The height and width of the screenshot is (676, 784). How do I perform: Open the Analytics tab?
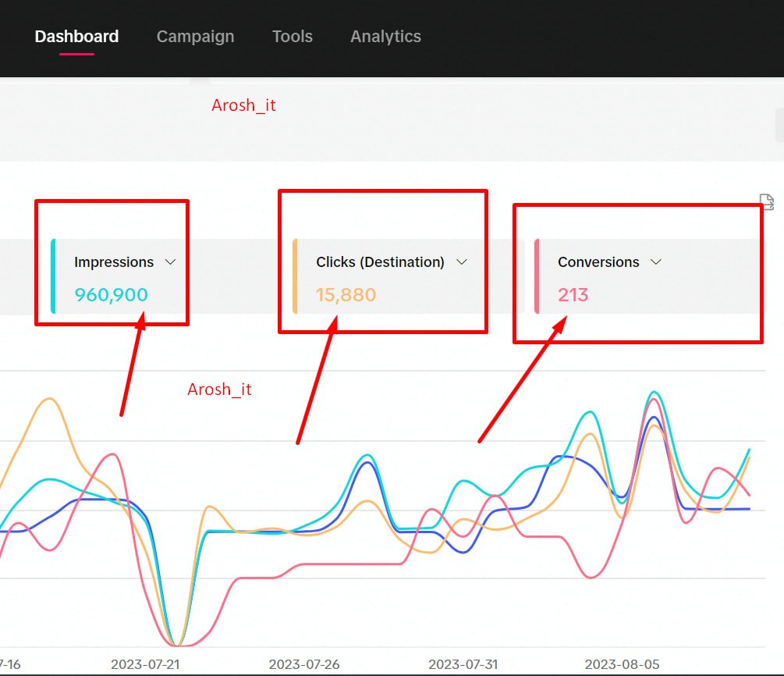pos(385,37)
